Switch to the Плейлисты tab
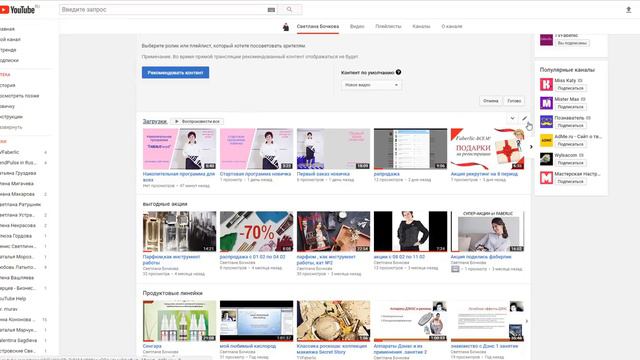Viewport: 640px width, 360px height. (x=388, y=27)
